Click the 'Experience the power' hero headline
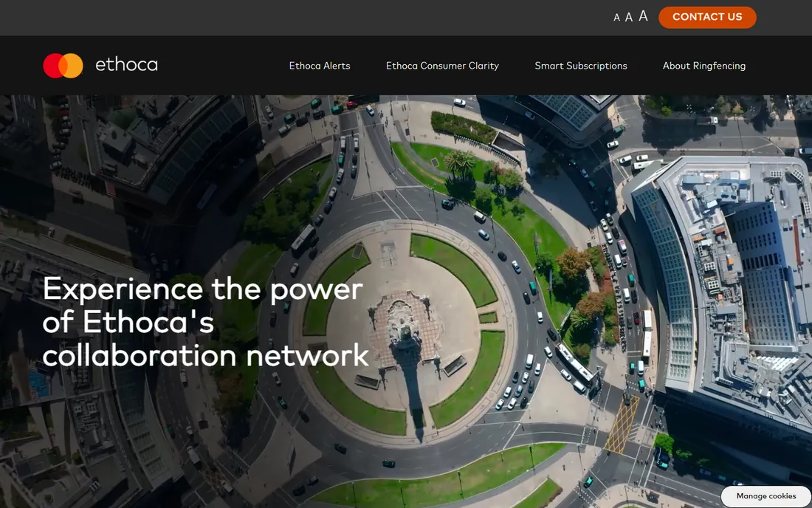 pos(206,322)
